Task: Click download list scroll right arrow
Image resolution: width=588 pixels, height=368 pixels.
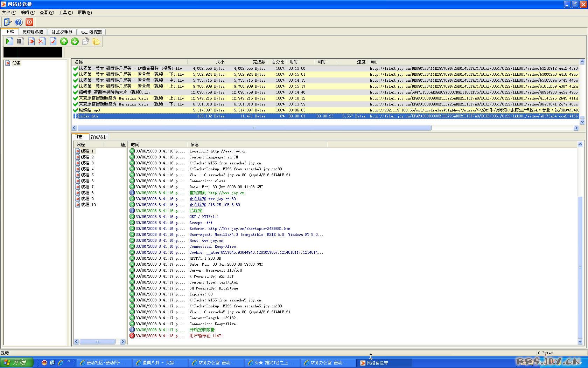Action: [x=576, y=128]
